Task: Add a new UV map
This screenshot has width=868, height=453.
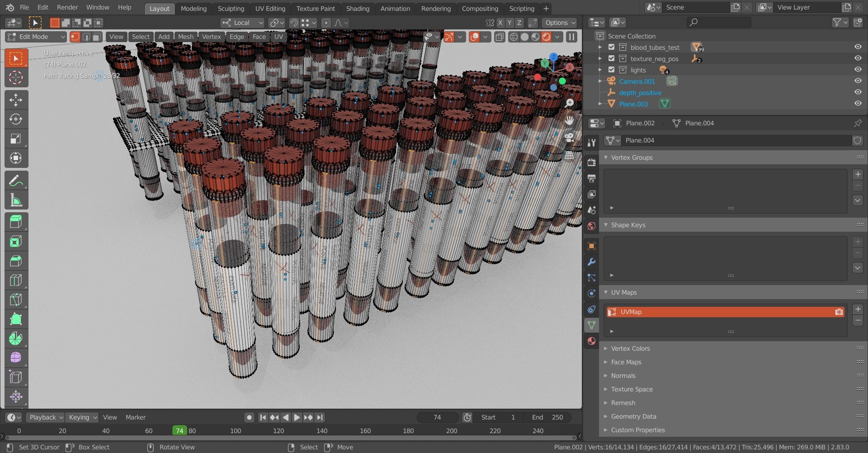Action: (x=858, y=309)
